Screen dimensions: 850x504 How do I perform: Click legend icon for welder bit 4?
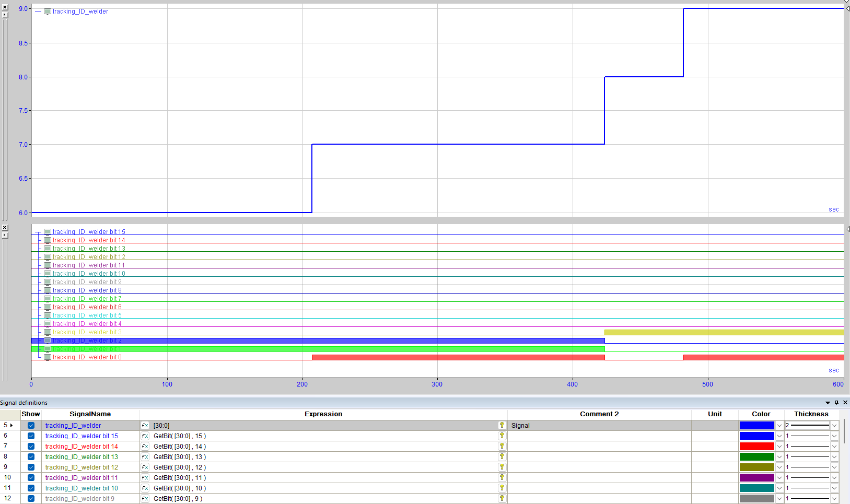pyautogui.click(x=48, y=324)
